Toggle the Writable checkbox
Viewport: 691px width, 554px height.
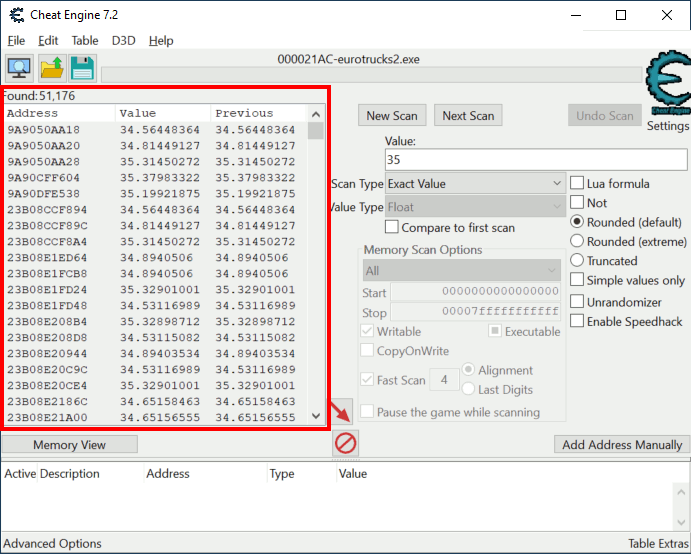pyautogui.click(x=367, y=331)
